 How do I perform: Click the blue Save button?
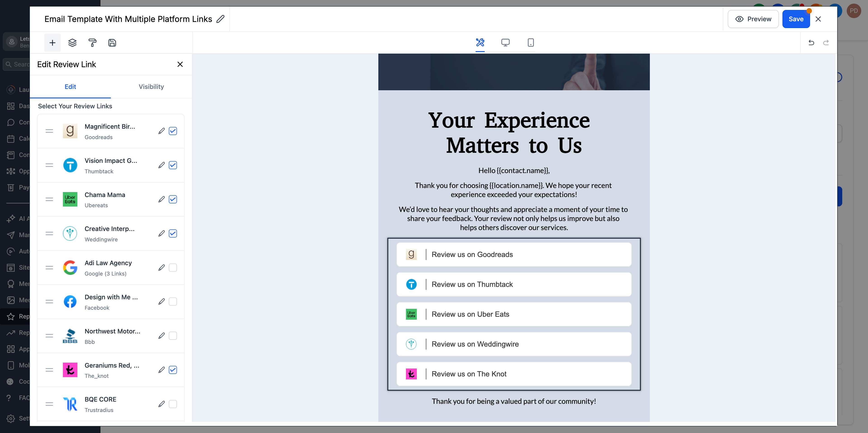[796, 19]
